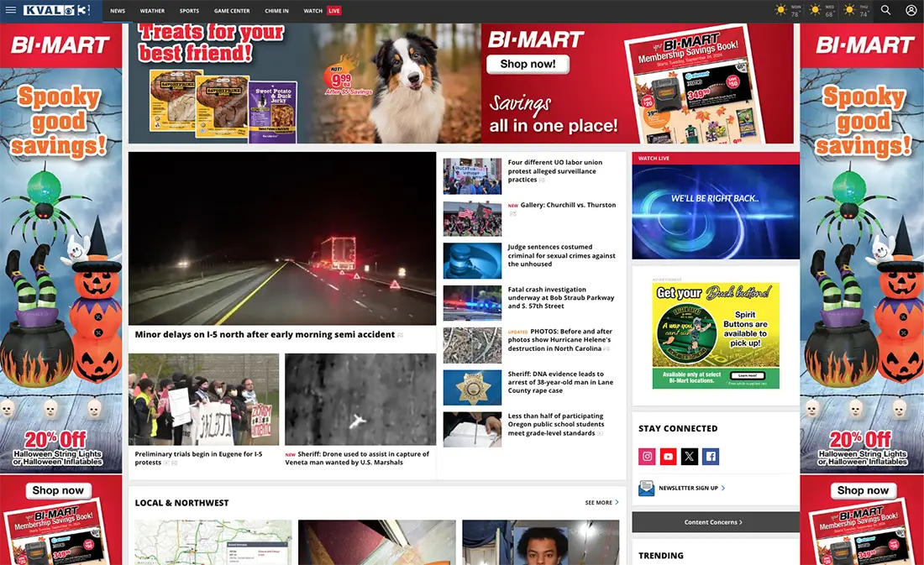Open Oregon students grade-level standards story

pyautogui.click(x=556, y=424)
